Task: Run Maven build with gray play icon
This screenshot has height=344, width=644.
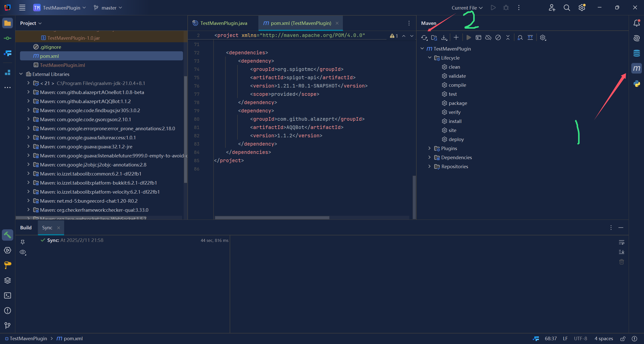Action: click(468, 38)
